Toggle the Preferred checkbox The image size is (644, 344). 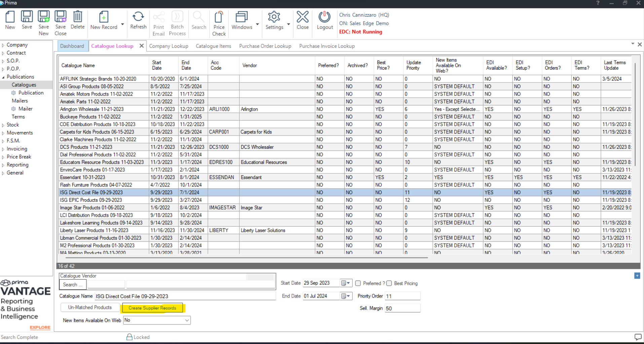click(x=358, y=283)
